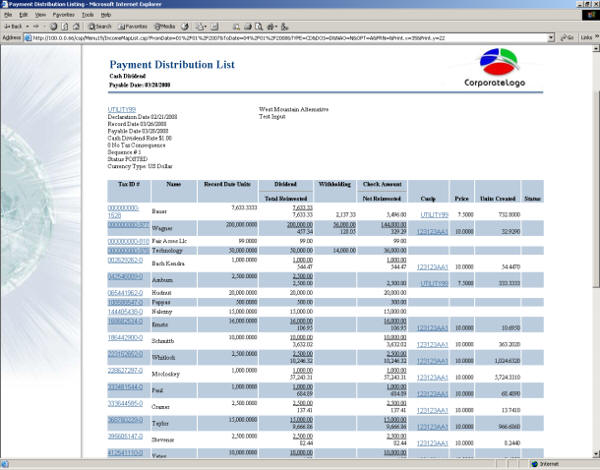Open the tax ID link for Taylor

(x=125, y=420)
